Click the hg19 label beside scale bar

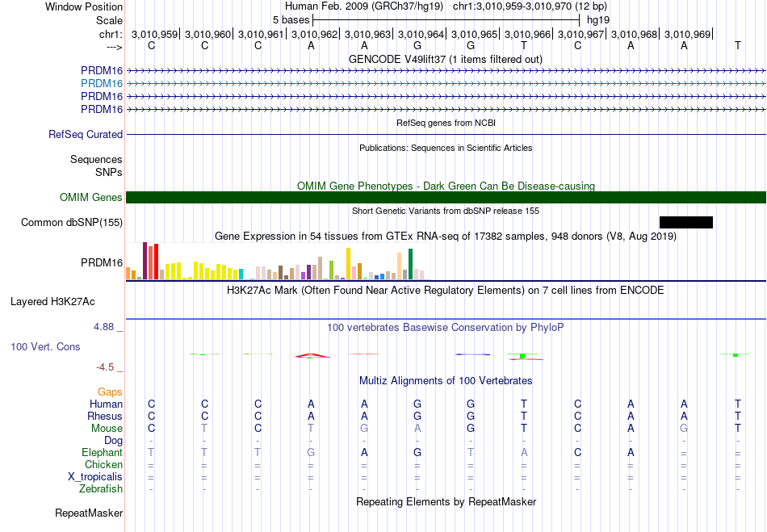(598, 20)
